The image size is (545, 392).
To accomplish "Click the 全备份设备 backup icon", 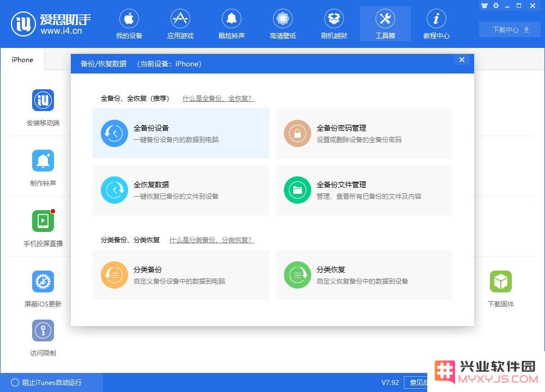I will (114, 133).
